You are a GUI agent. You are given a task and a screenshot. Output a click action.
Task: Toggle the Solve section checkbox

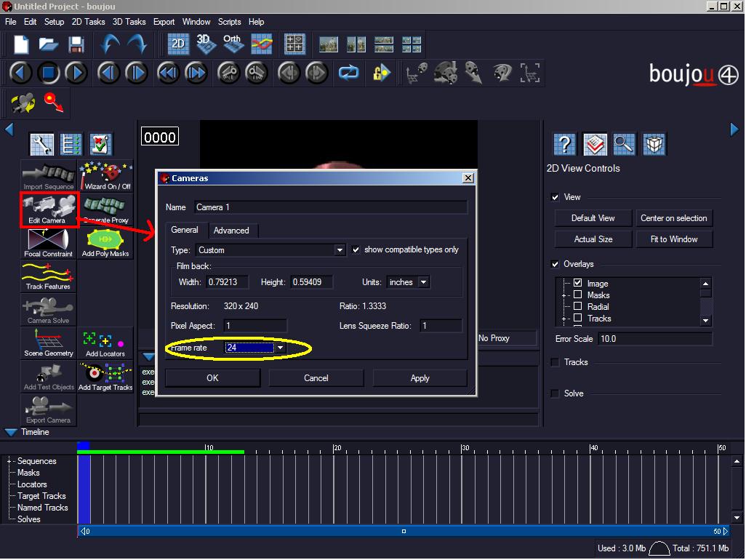pyautogui.click(x=555, y=393)
